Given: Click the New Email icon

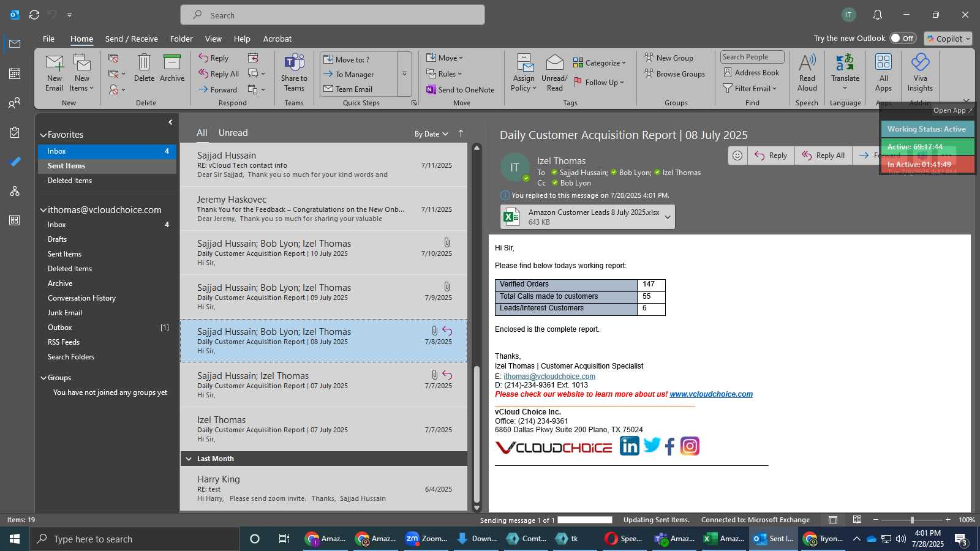Looking at the screenshot, I should pos(55,72).
